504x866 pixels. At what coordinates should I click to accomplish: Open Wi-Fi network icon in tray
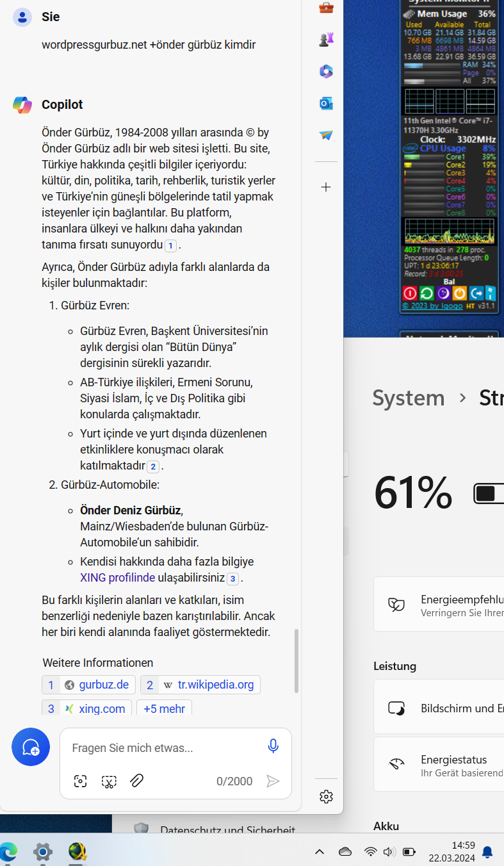pyautogui.click(x=370, y=852)
